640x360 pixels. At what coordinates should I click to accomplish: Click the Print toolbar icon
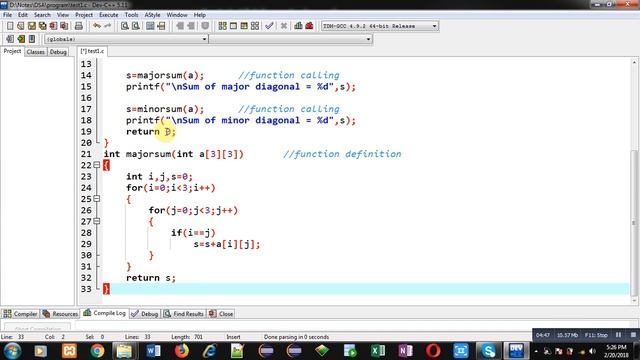pyautogui.click(x=79, y=26)
